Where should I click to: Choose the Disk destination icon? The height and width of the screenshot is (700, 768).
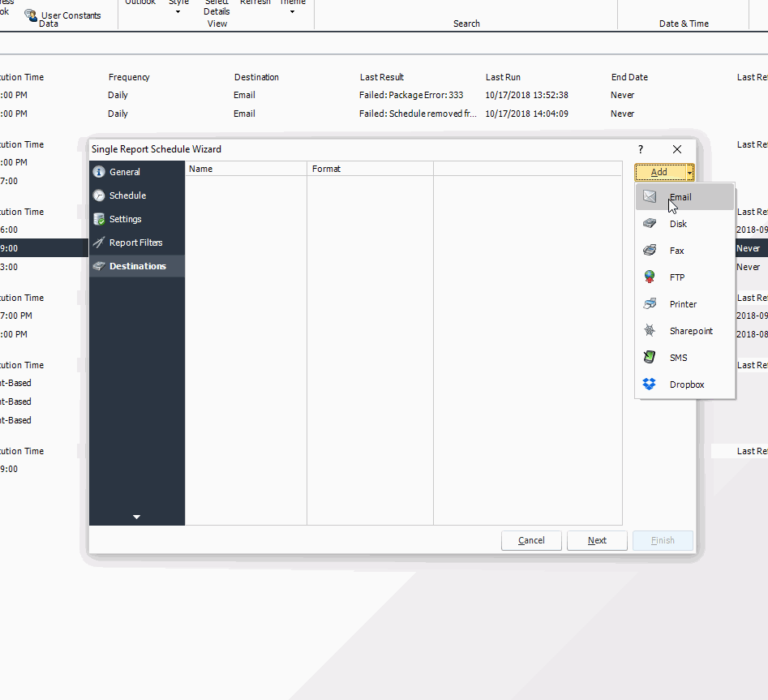pos(650,224)
